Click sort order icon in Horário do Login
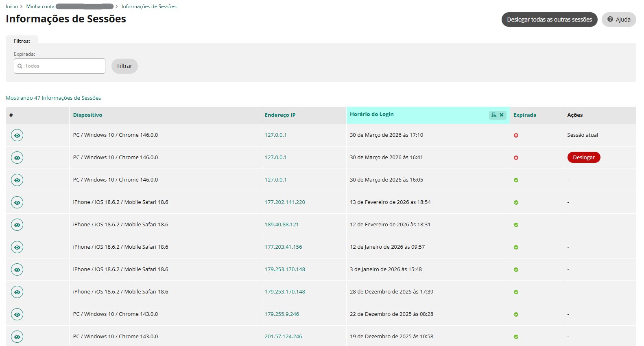 tap(493, 115)
